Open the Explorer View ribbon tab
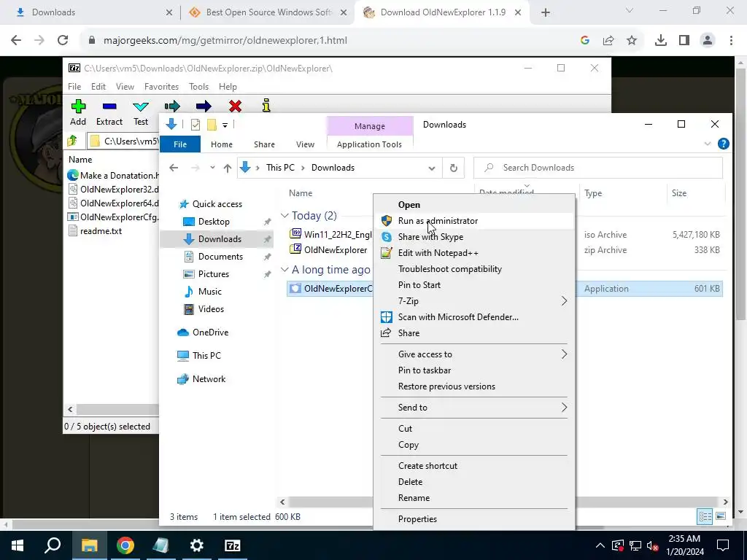747x560 pixels. tap(305, 144)
